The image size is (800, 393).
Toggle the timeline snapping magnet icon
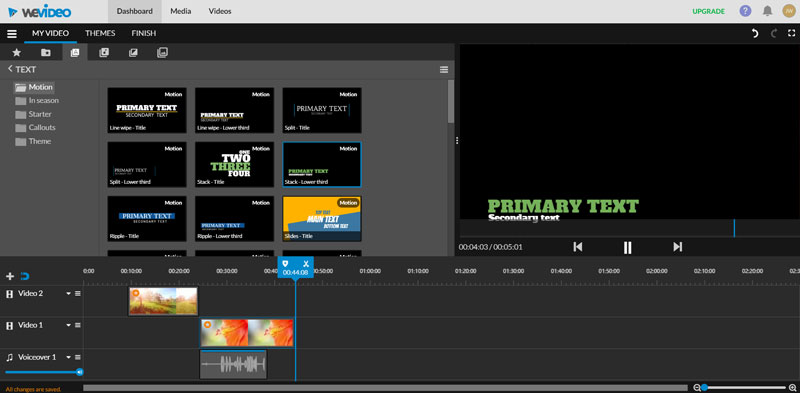[25, 276]
